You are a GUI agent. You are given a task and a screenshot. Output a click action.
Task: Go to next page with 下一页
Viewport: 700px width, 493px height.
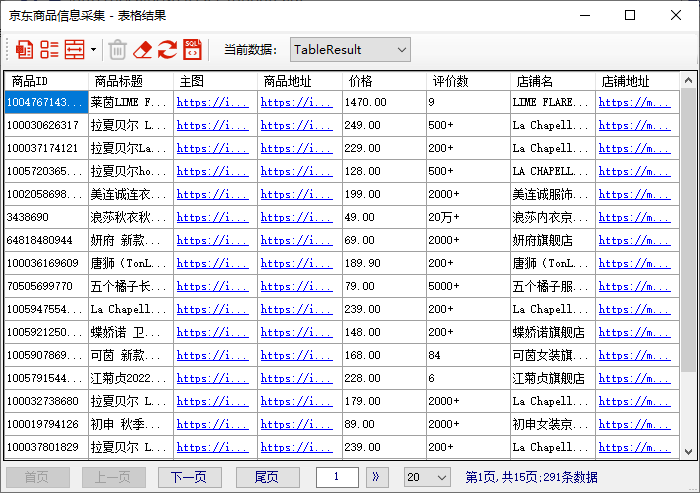(189, 477)
